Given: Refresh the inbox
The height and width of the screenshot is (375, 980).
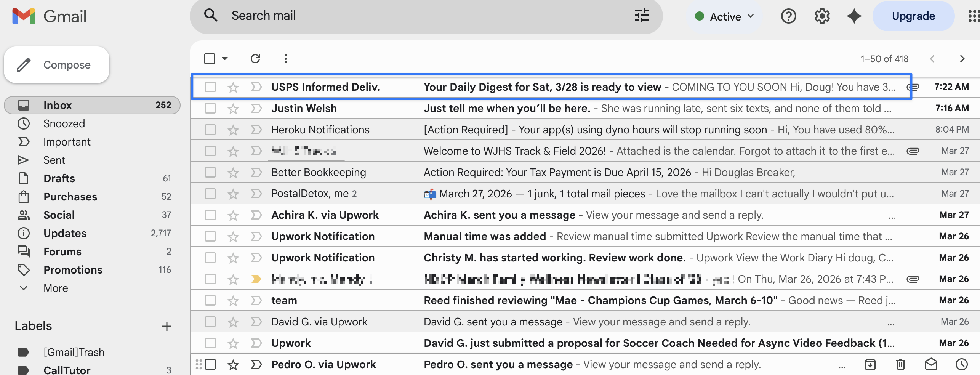Looking at the screenshot, I should pos(256,59).
